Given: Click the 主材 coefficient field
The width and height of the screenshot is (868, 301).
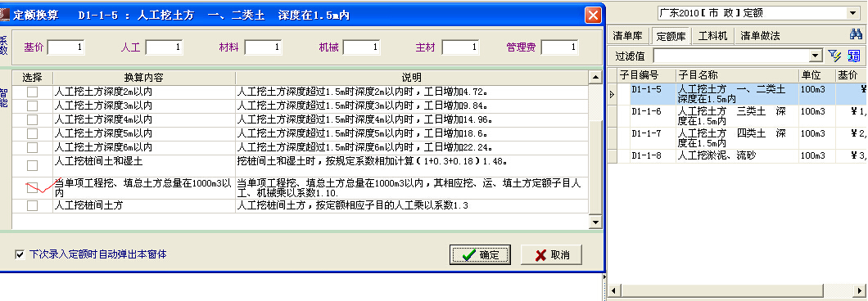Looking at the screenshot, I should [x=460, y=47].
